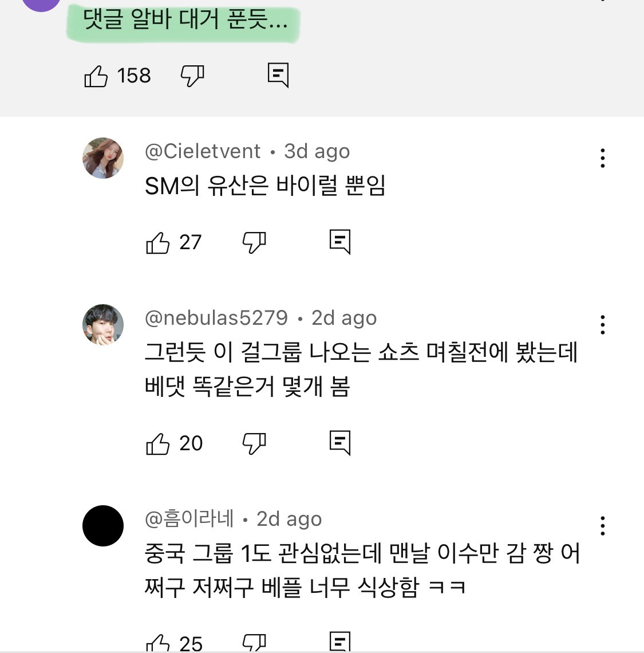
Task: Dislike @흠이라네's comment
Action: (254, 643)
